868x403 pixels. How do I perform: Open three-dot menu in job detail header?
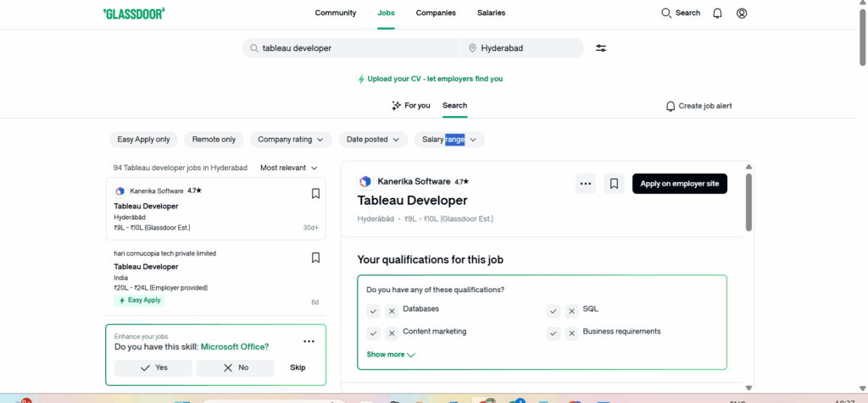[x=586, y=184]
